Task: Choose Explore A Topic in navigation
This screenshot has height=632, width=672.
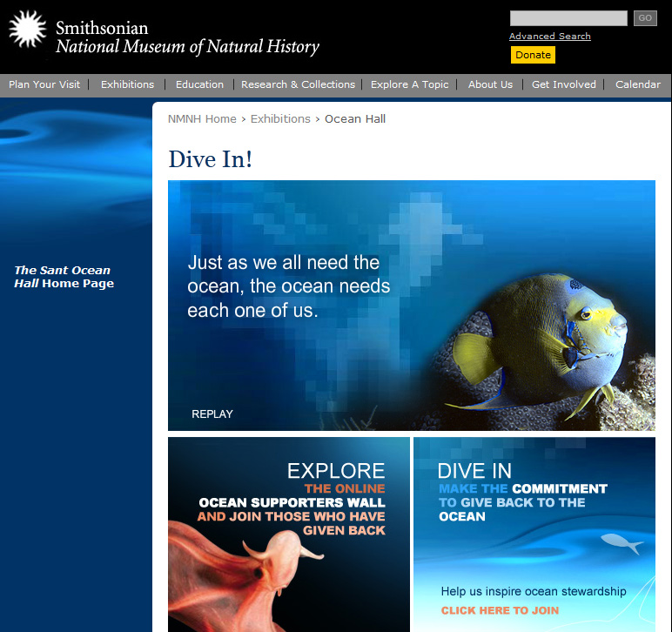Action: coord(409,84)
